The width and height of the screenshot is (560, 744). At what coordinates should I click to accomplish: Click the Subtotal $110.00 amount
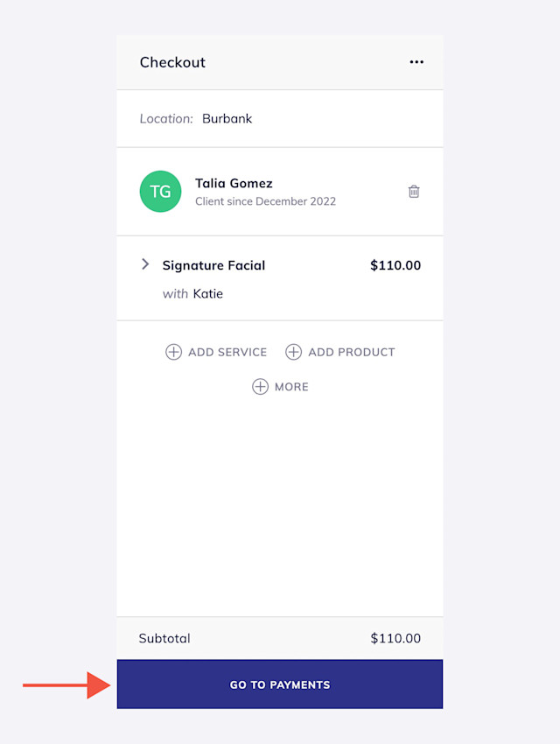(395, 638)
